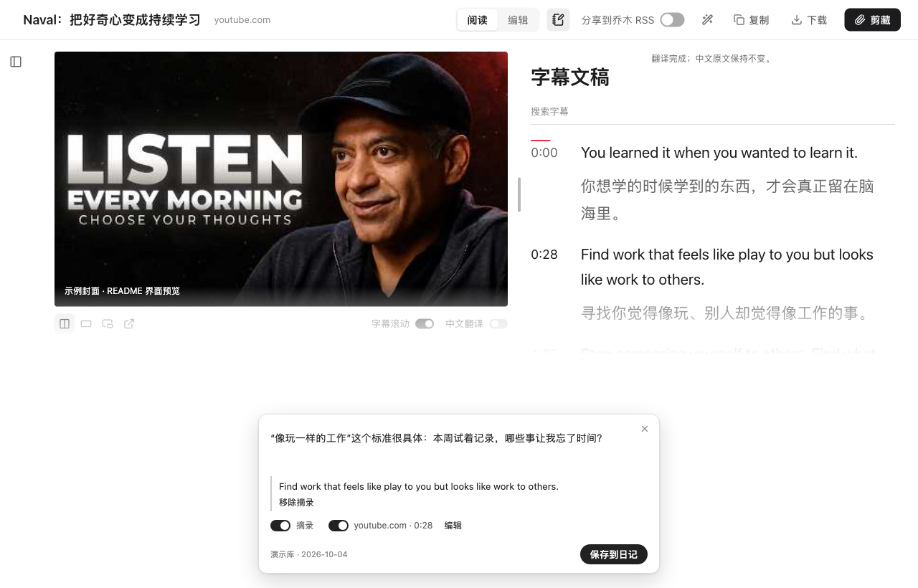Screen dimensions: 918x588
Task: Click the youtube.com source link in header
Action: pos(242,20)
